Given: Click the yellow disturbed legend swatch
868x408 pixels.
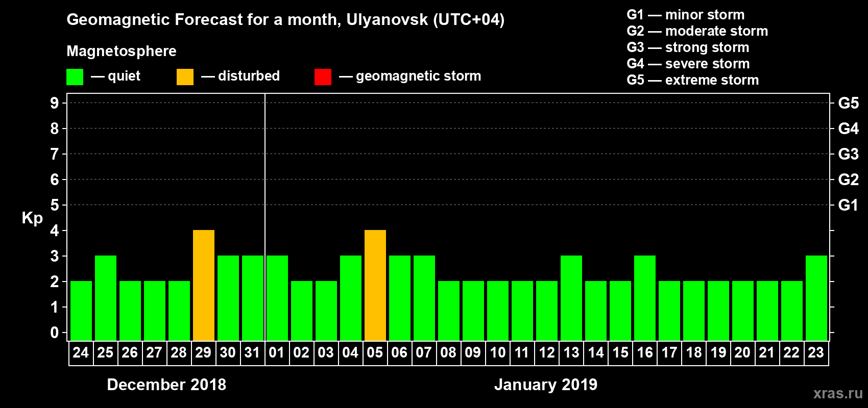Looking at the screenshot, I should [x=185, y=77].
